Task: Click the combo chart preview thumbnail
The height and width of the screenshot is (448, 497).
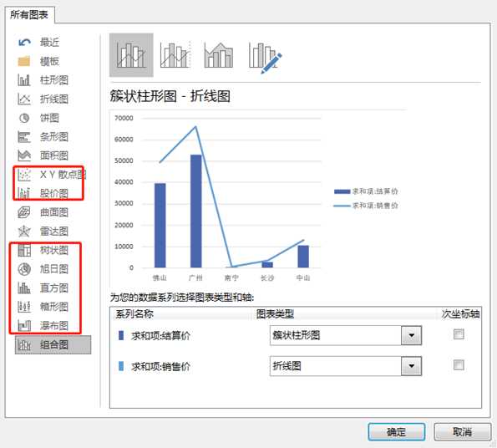Action: [257, 198]
